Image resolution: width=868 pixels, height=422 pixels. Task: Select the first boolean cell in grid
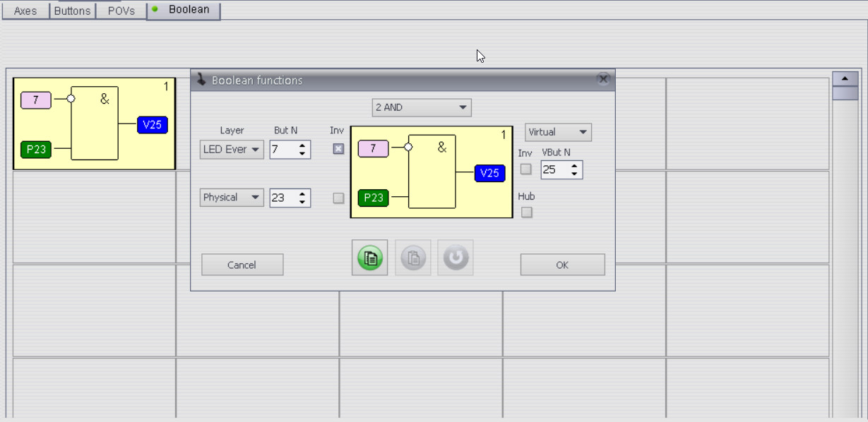click(x=94, y=123)
